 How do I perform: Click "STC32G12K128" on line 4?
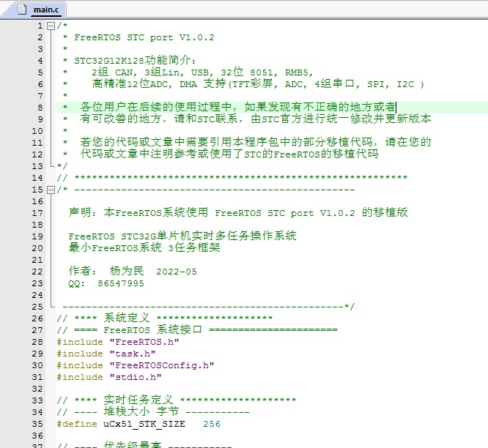click(x=109, y=61)
